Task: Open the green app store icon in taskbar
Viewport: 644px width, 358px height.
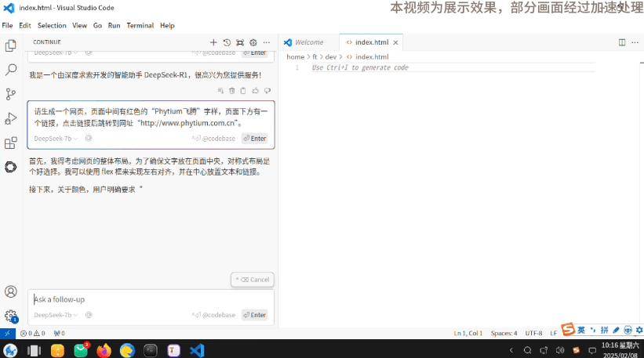Action: (81, 351)
